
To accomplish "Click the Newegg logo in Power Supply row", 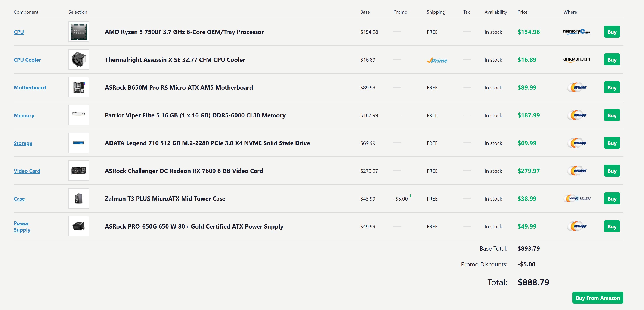I will pyautogui.click(x=577, y=226).
